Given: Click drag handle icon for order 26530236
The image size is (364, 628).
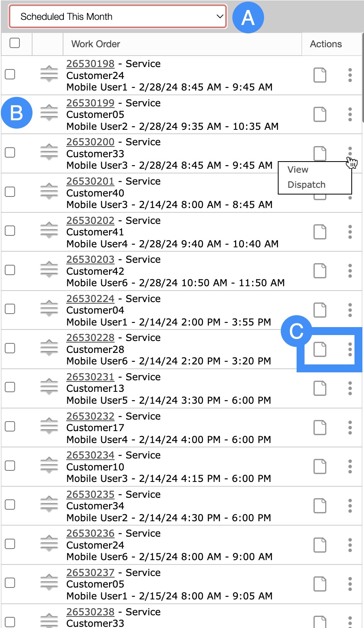Looking at the screenshot, I should tap(49, 544).
